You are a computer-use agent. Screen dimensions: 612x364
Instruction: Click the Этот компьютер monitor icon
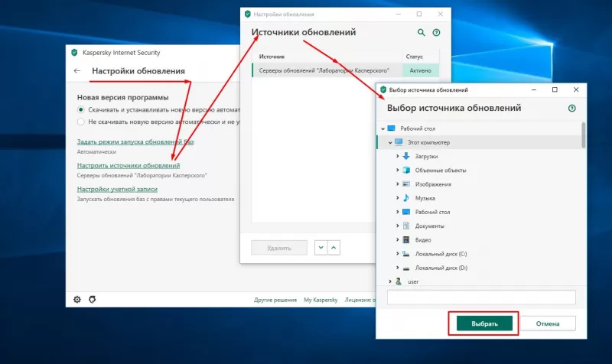(x=399, y=142)
